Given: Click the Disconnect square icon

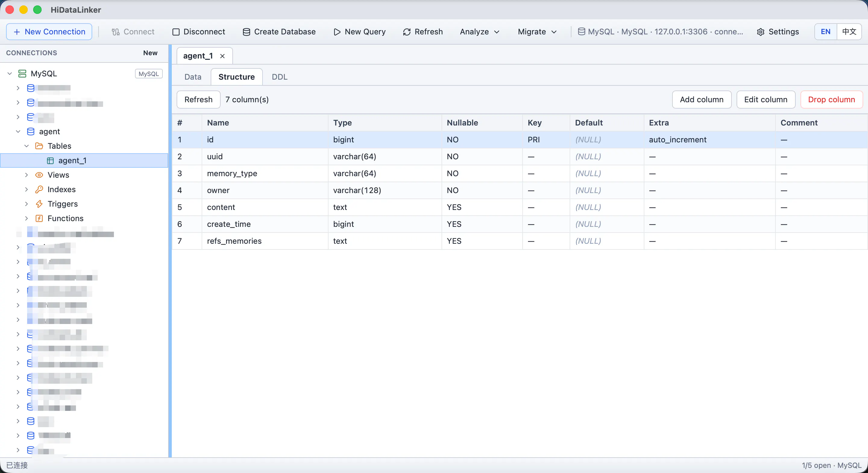Looking at the screenshot, I should (x=176, y=32).
